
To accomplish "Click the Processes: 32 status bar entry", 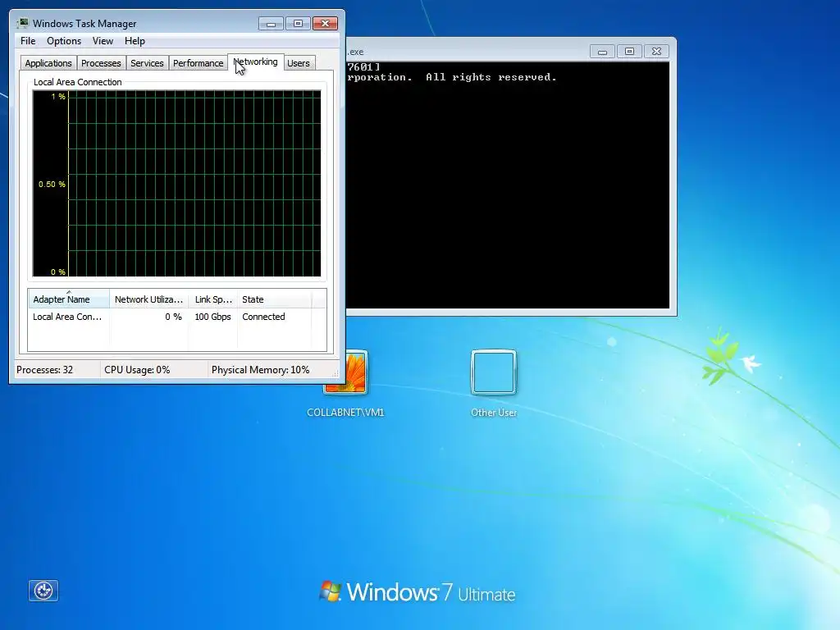I will tap(44, 370).
